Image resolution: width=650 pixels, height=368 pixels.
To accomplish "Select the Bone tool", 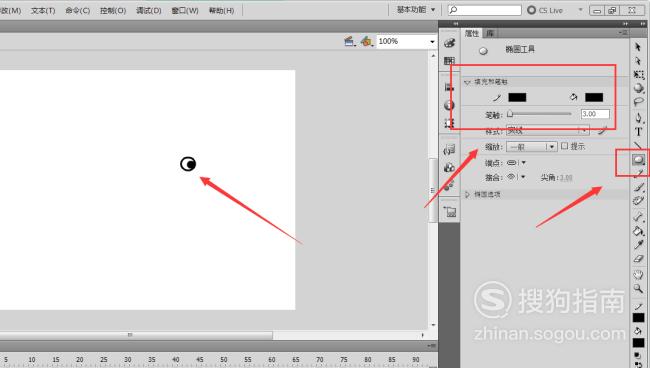I will coord(638,217).
